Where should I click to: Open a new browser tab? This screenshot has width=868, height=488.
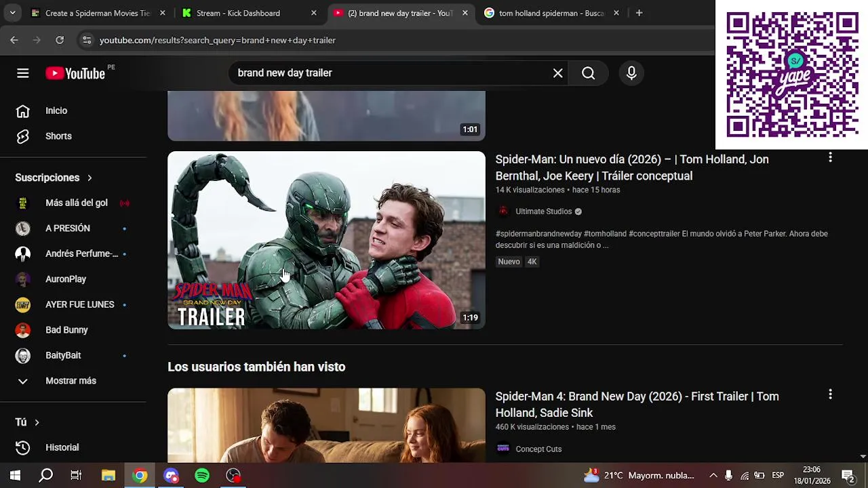point(639,13)
